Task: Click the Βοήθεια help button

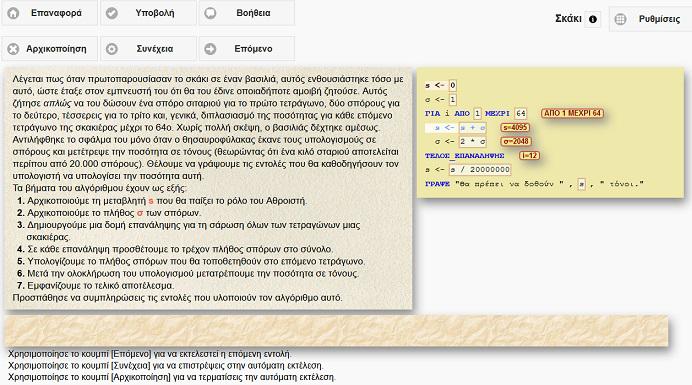Action: point(247,13)
